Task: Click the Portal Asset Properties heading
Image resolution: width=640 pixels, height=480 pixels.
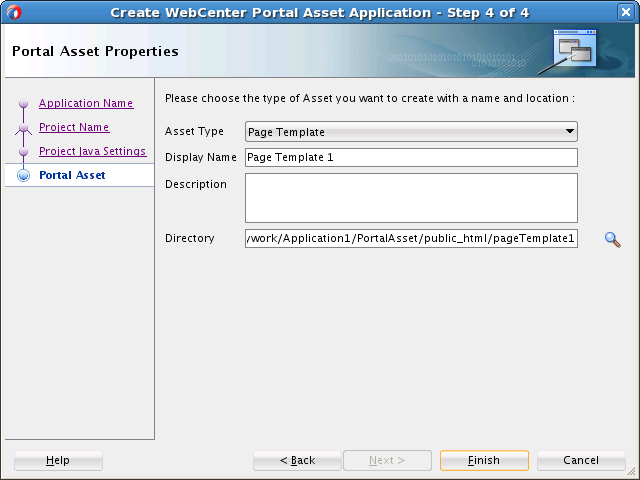Action: 95,51
